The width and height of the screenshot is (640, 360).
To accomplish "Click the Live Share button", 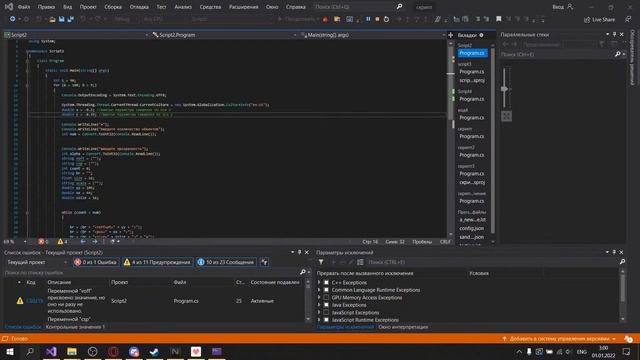I will (x=599, y=19).
